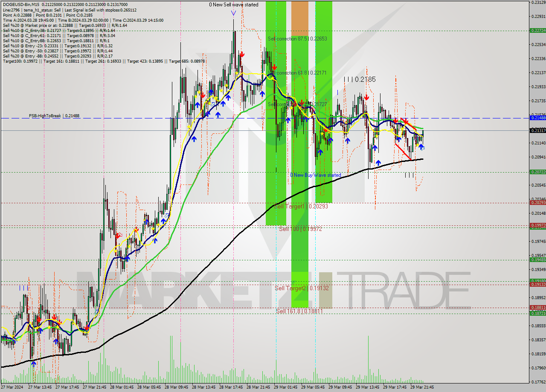The image size is (546, 392).
Task: Click the green 0.20722 price tag
Action: (537, 172)
